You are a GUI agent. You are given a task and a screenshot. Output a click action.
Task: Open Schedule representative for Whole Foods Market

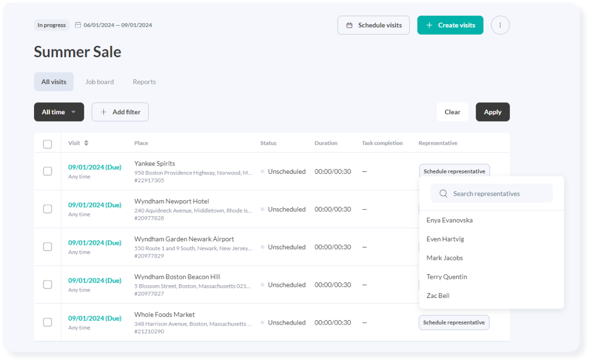pyautogui.click(x=454, y=323)
